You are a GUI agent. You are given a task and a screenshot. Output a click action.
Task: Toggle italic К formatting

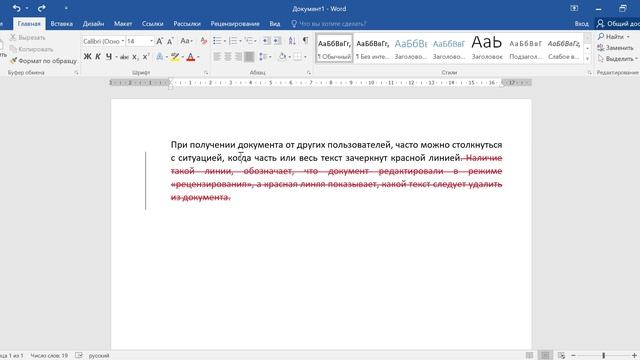coord(98,57)
